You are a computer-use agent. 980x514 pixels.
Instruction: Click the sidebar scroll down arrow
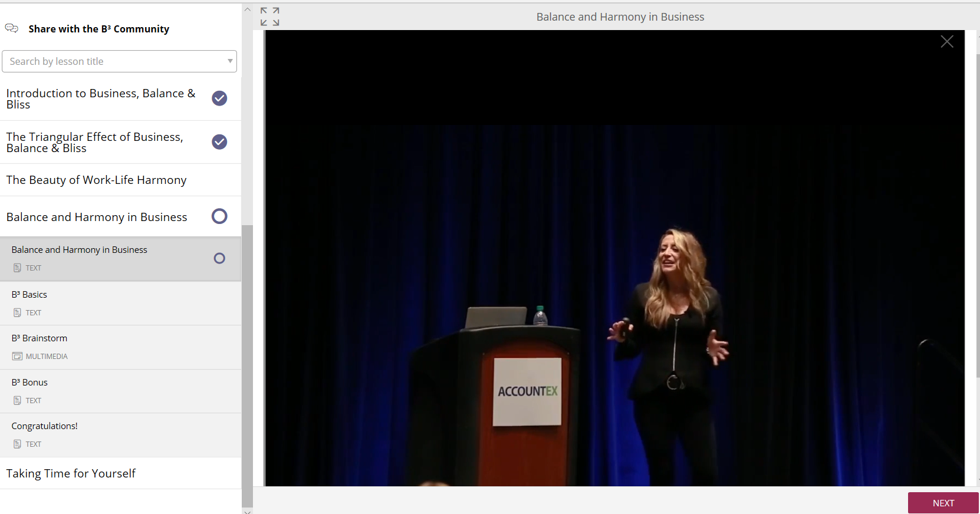(x=247, y=511)
